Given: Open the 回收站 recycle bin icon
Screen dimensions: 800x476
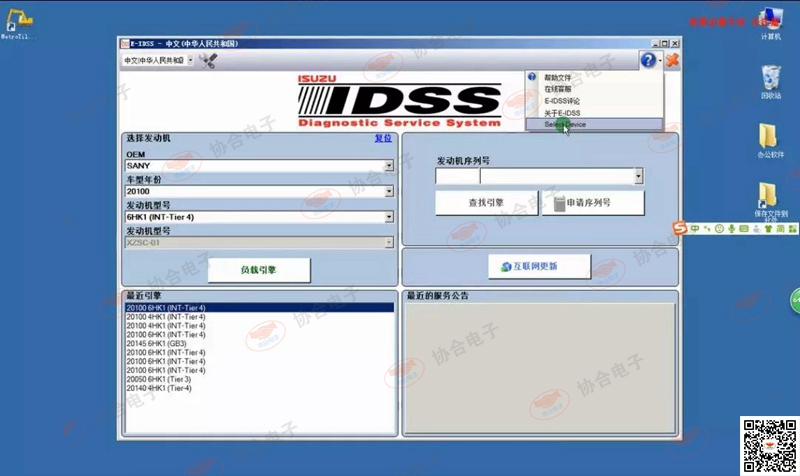Looking at the screenshot, I should [770, 82].
